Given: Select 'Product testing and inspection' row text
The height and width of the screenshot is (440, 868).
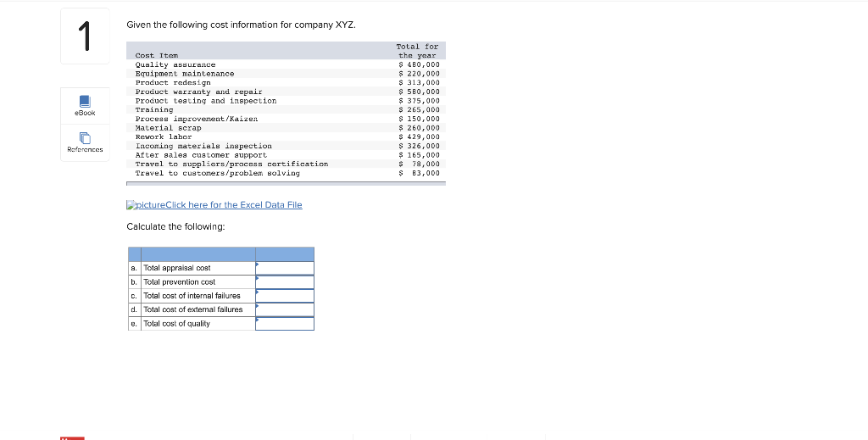Looking at the screenshot, I should point(205,101).
